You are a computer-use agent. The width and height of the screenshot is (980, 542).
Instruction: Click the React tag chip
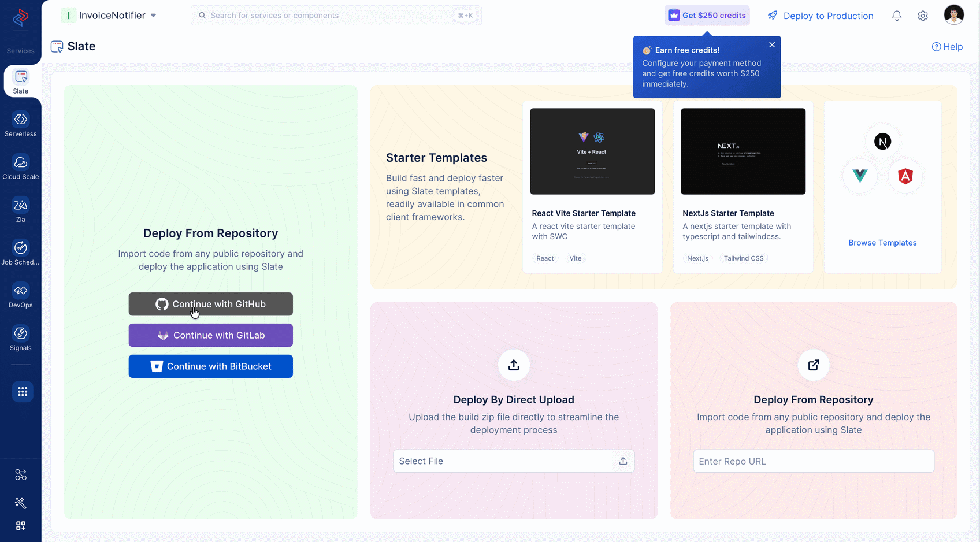545,258
